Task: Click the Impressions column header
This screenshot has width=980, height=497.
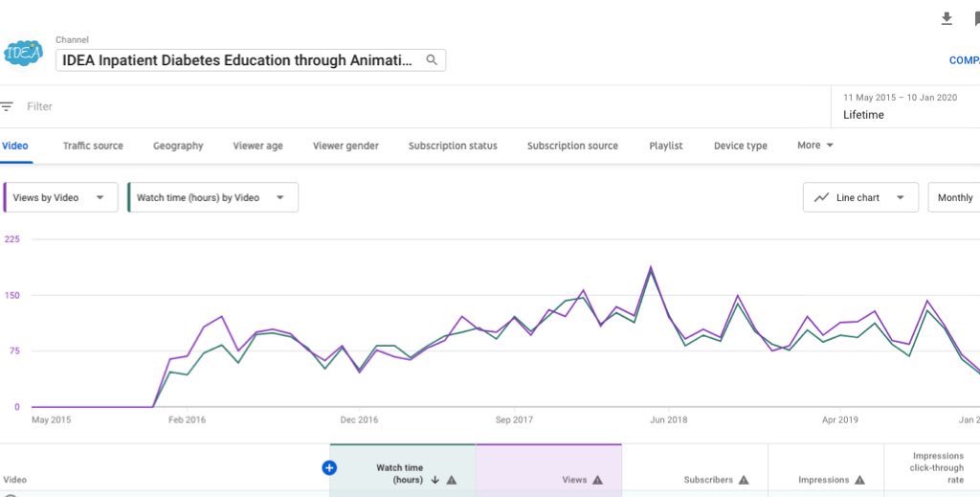Action: (x=823, y=480)
